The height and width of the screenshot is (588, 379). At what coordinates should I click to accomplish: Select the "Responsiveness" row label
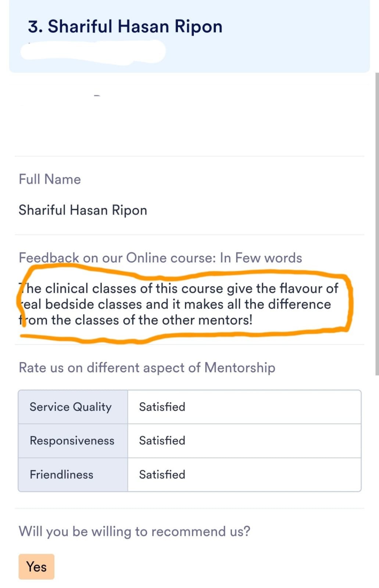tap(72, 441)
